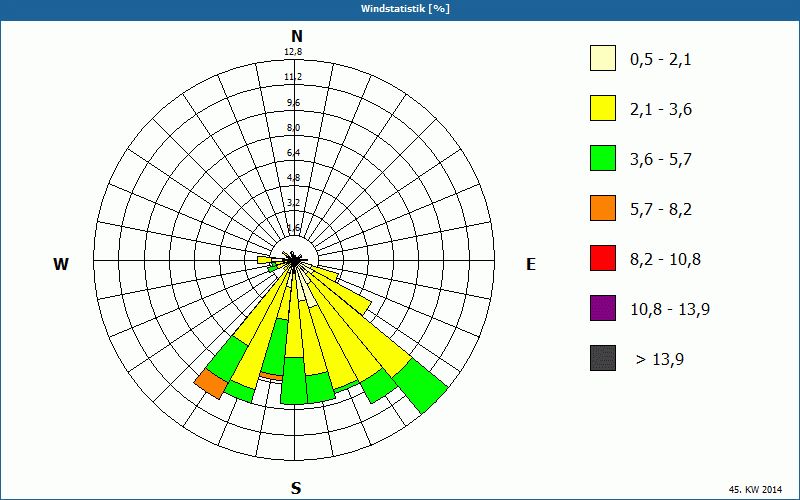Click the purple 10,8 - 13,9 legend swatch
This screenshot has height=500, width=800.
tap(603, 308)
